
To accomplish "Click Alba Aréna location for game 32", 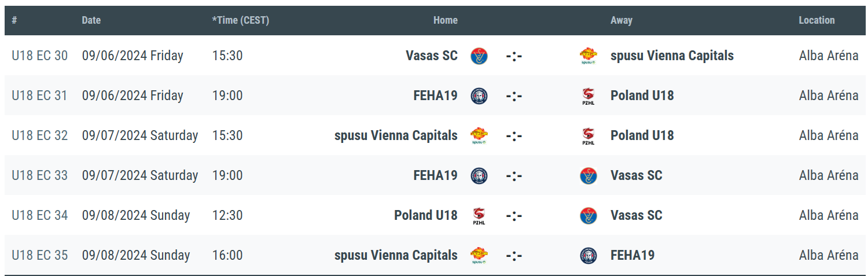I will [829, 136].
